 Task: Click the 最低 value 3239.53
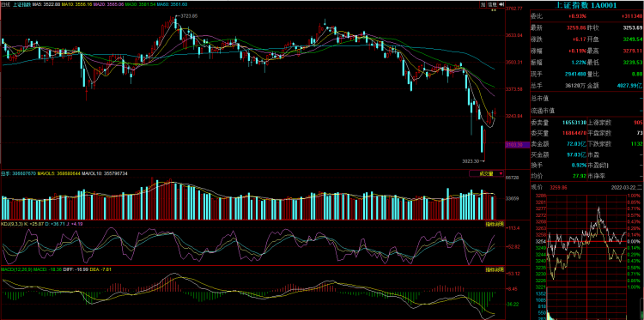click(x=632, y=62)
